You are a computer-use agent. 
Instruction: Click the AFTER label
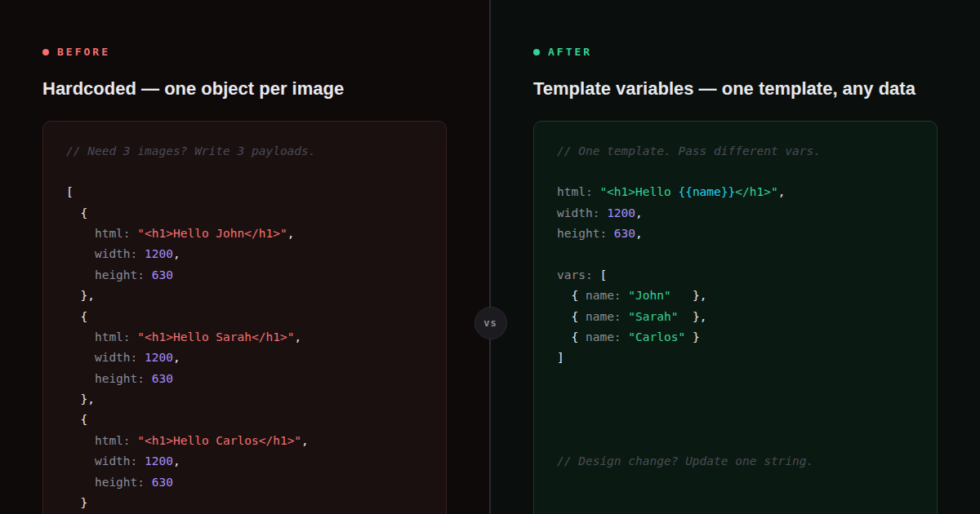point(569,52)
